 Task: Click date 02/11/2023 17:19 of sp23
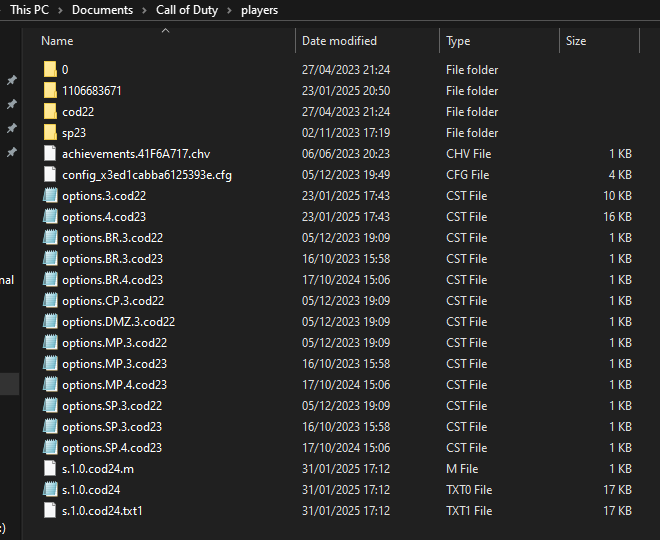pos(346,133)
